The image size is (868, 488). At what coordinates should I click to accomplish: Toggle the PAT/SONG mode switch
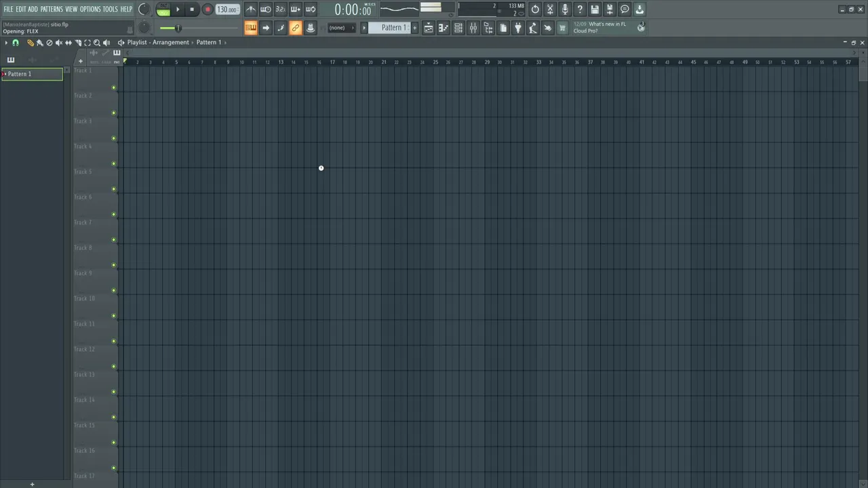click(x=163, y=9)
